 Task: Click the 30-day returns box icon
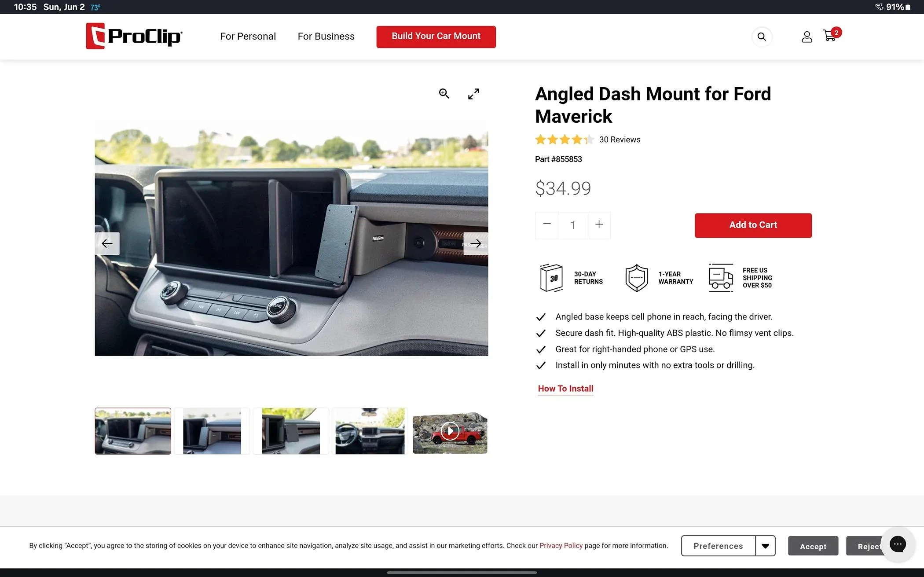tap(551, 278)
